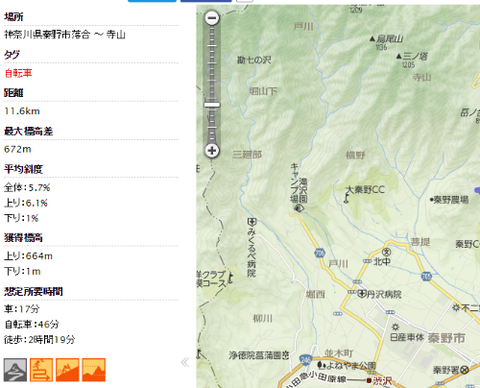Click the route 705 road shield
Viewport: 480px width, 388px height.
pyautogui.click(x=426, y=276)
